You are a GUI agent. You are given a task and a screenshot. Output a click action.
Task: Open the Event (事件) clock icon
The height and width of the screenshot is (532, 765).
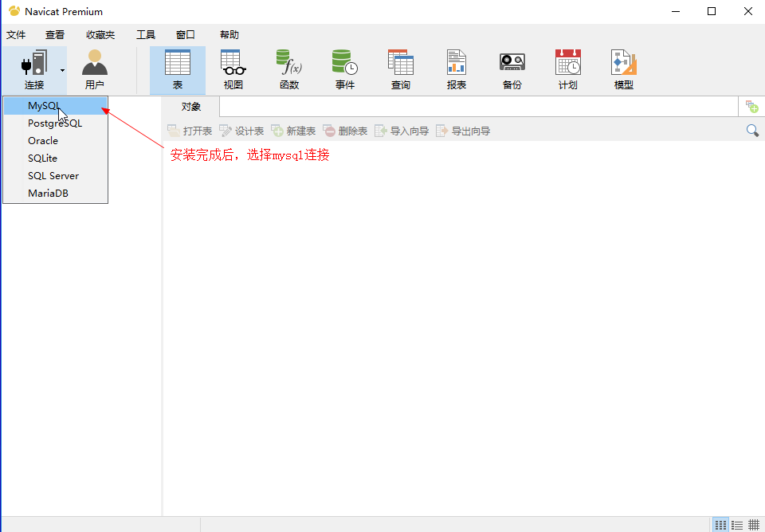(x=344, y=69)
